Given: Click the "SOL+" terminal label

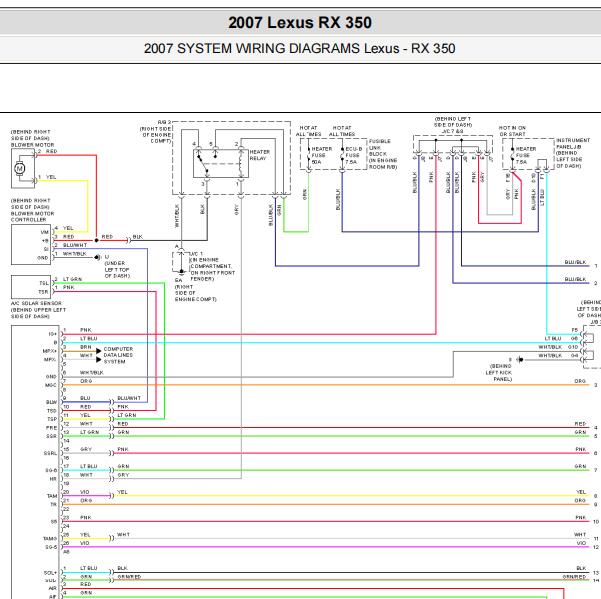Looking at the screenshot, I should click(50, 573).
